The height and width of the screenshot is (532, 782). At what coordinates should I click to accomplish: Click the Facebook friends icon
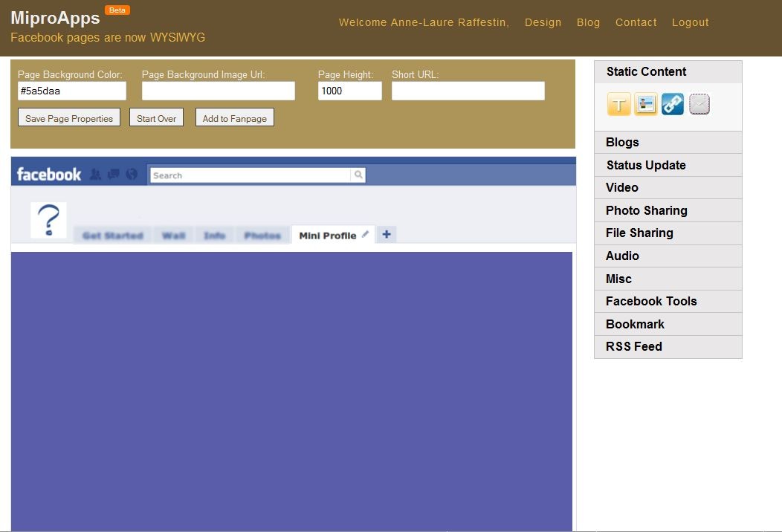(x=95, y=174)
